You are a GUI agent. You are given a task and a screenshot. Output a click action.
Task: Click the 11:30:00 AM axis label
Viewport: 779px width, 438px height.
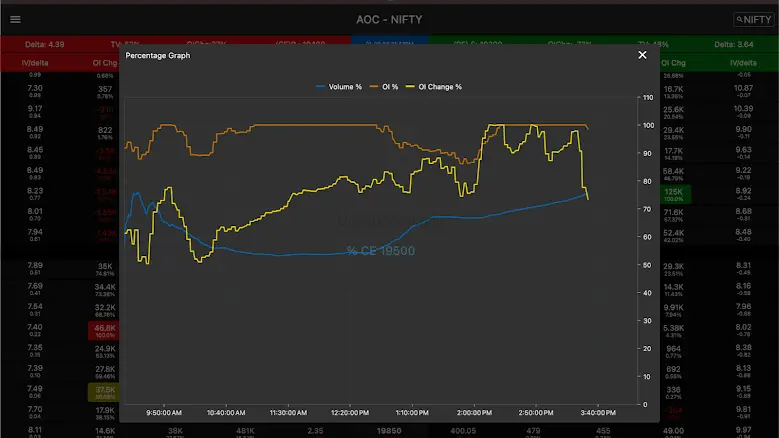(288, 413)
